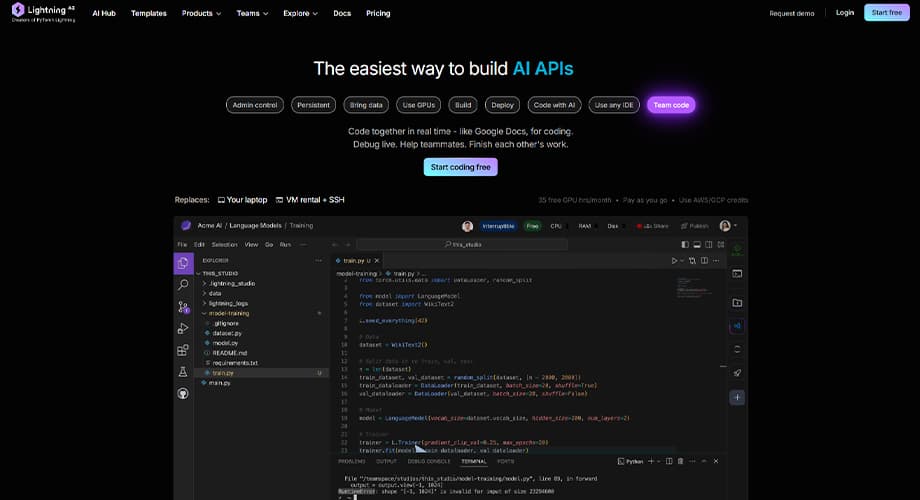
Task: Click the CPU indicator
Action: click(556, 226)
